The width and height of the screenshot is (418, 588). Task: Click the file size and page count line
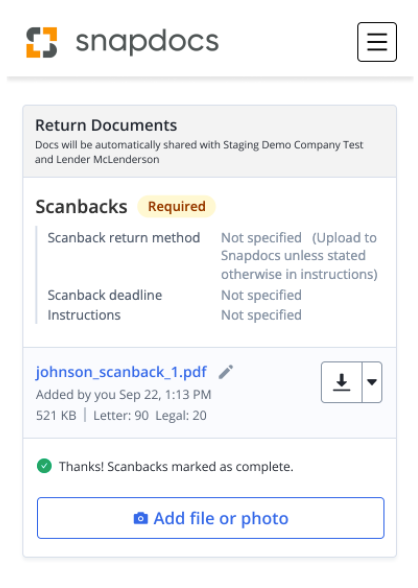(121, 416)
